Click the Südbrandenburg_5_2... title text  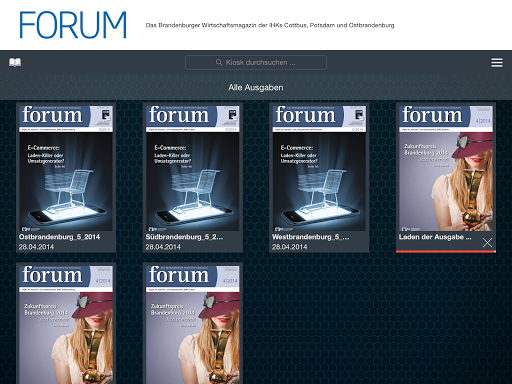[184, 237]
